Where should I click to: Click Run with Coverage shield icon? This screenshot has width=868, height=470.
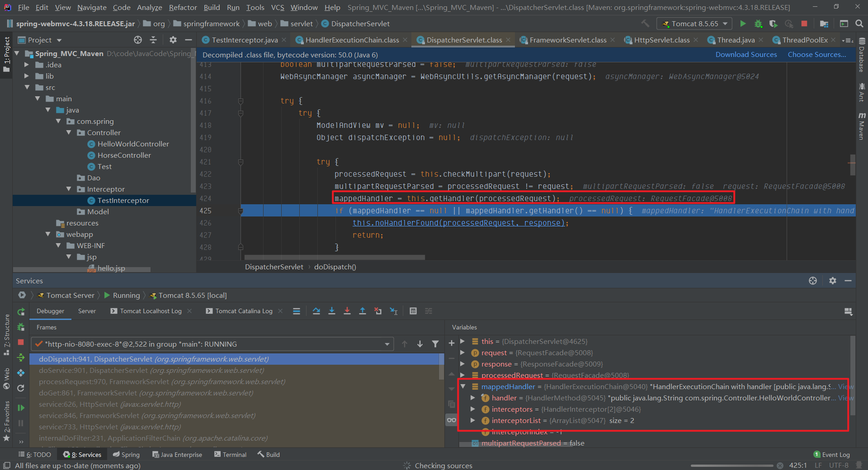click(774, 23)
